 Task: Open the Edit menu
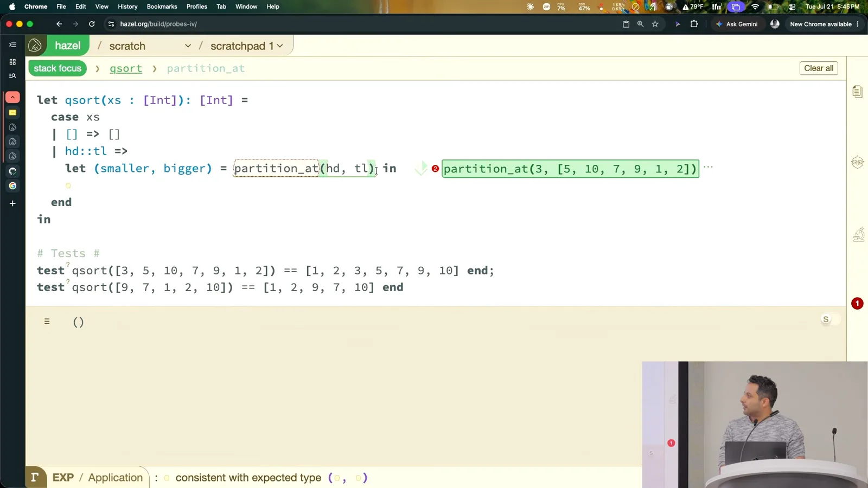(x=80, y=7)
